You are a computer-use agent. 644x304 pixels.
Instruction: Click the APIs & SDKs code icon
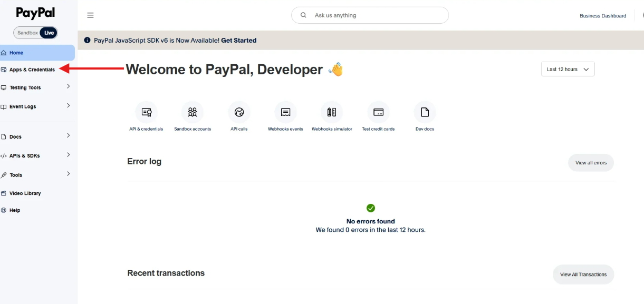(x=4, y=156)
